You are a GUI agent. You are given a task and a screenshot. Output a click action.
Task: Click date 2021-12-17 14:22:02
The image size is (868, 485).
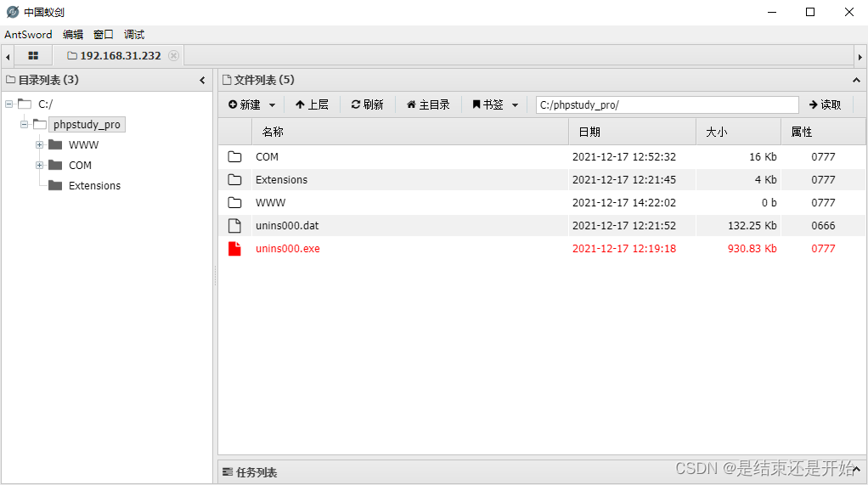click(624, 203)
